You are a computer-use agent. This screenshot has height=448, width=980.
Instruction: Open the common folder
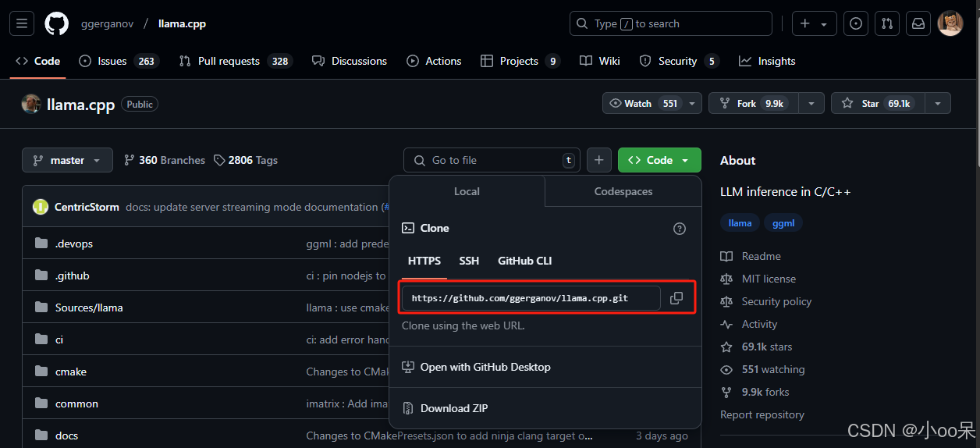[x=76, y=404]
